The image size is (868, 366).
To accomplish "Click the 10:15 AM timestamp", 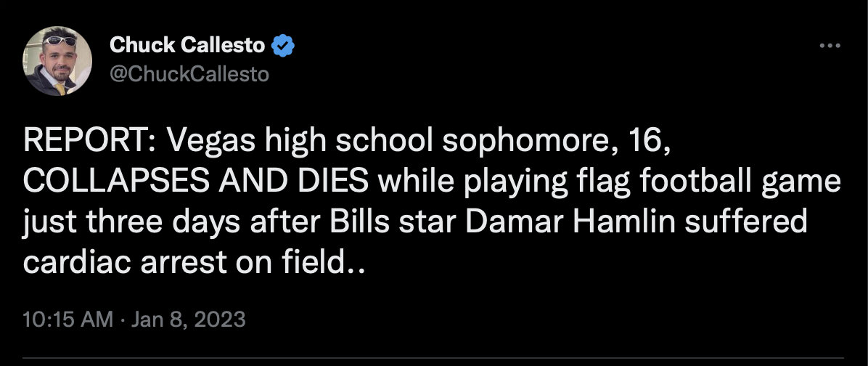I will click(68, 320).
